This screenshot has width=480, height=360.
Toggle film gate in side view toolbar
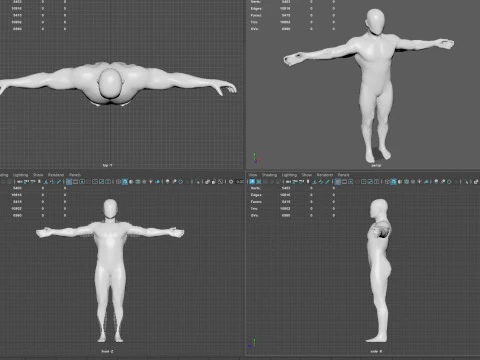344,182
